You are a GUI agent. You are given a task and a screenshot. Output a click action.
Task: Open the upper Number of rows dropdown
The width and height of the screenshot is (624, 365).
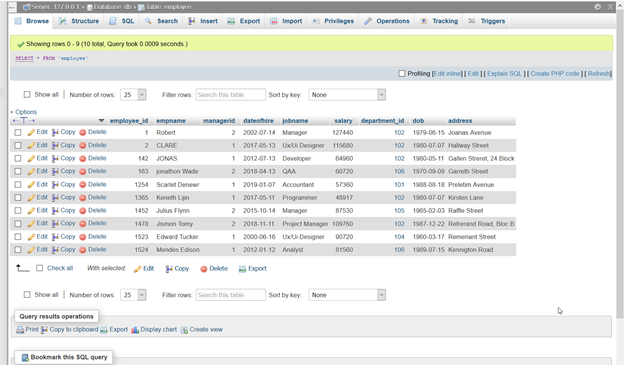click(x=133, y=95)
